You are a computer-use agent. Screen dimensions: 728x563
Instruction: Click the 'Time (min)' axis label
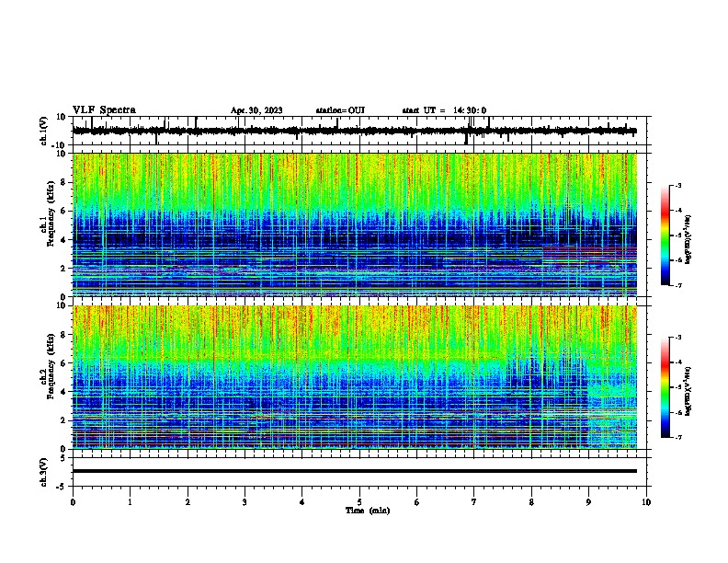[x=368, y=511]
